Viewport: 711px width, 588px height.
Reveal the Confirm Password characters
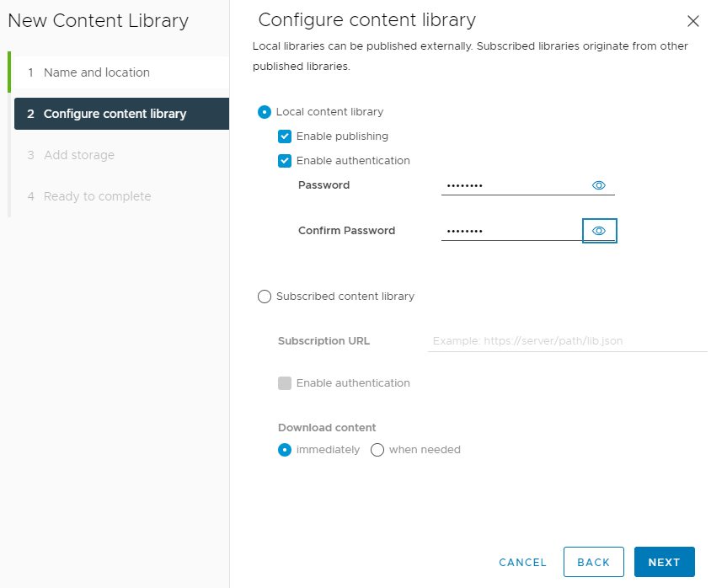(599, 231)
